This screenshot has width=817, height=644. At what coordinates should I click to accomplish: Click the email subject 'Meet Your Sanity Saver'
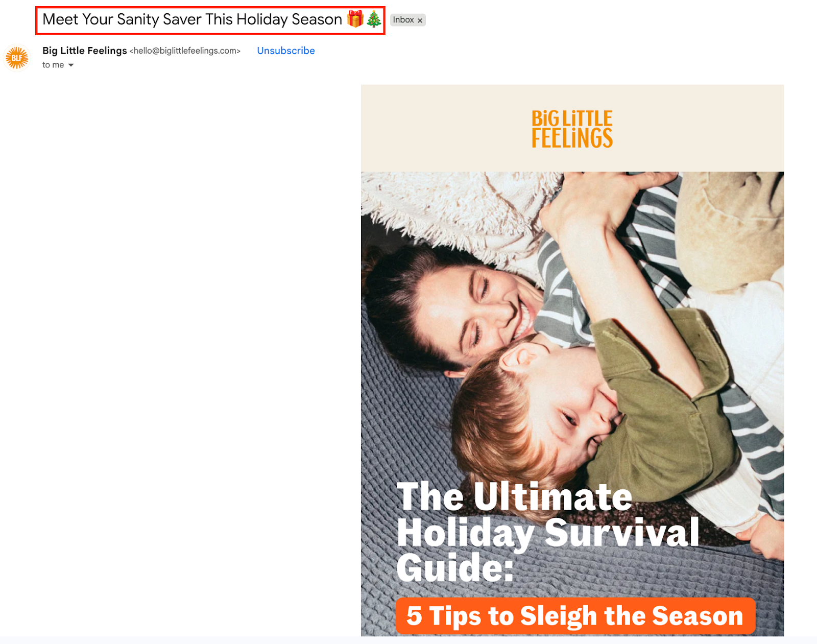click(192, 19)
